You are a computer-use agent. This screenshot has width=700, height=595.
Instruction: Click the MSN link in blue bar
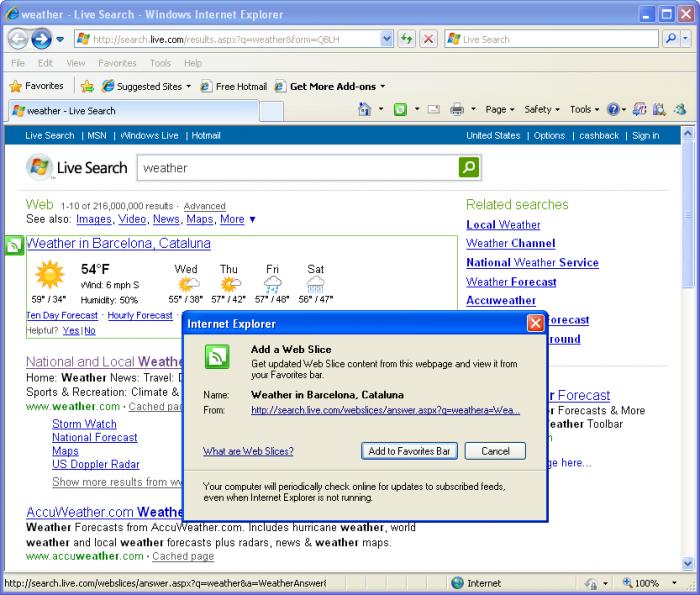click(97, 135)
